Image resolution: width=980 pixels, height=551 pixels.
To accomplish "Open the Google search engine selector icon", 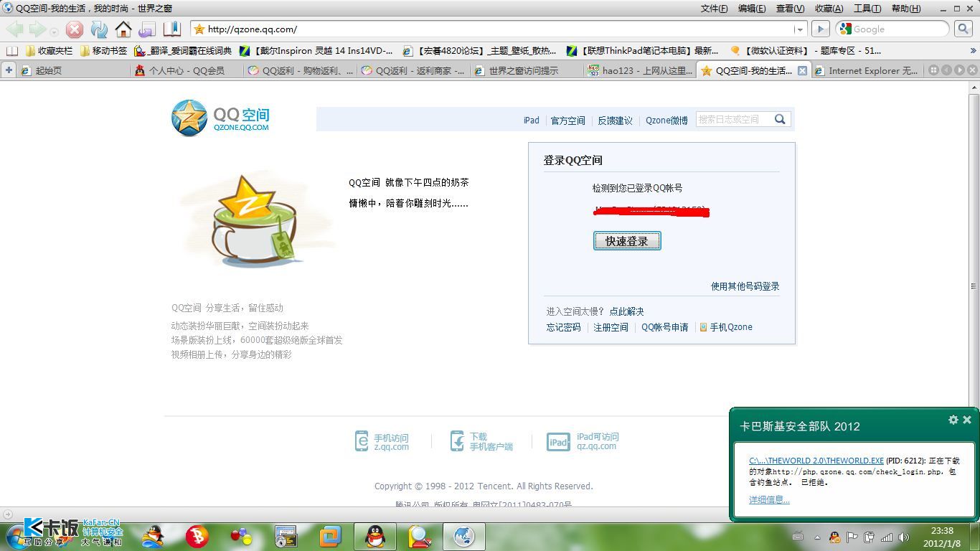I will [x=845, y=29].
